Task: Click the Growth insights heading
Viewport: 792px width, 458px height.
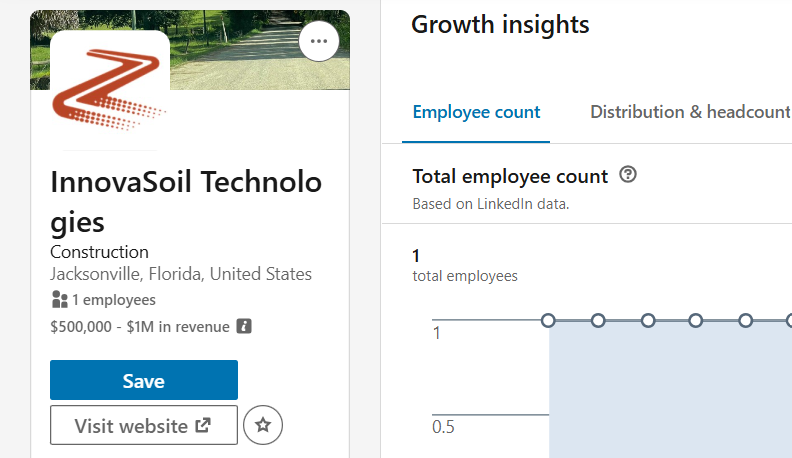Action: (500, 25)
